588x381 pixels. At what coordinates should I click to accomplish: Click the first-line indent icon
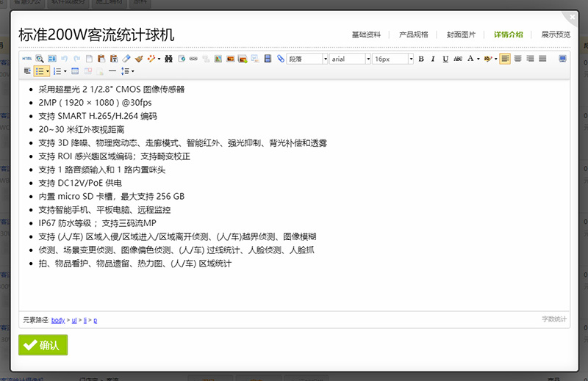[x=27, y=71]
